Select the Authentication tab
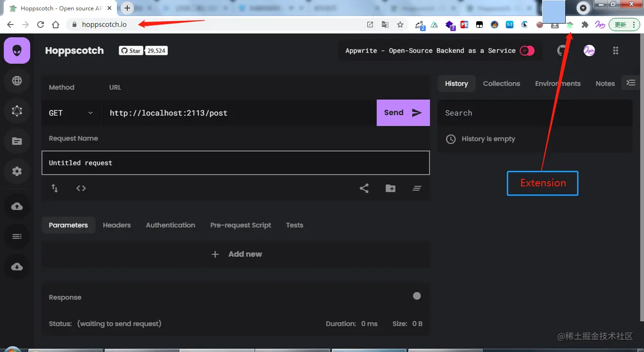Screen dimensions: 644x352 pos(171,225)
